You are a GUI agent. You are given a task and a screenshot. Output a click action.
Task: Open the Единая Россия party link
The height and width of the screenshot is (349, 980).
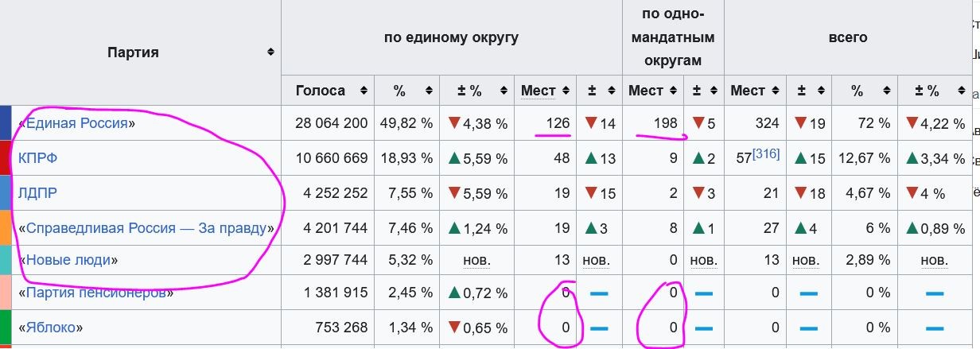tap(77, 123)
